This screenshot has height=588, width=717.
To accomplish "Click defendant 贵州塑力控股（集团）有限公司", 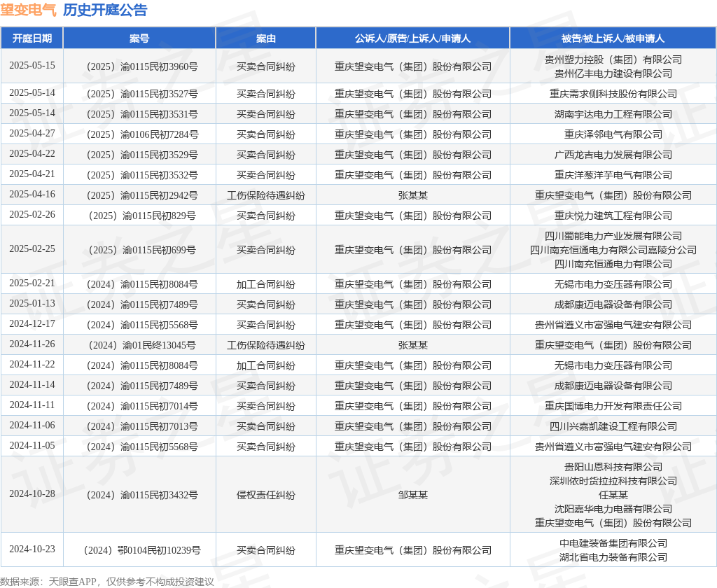I will coord(613,59).
